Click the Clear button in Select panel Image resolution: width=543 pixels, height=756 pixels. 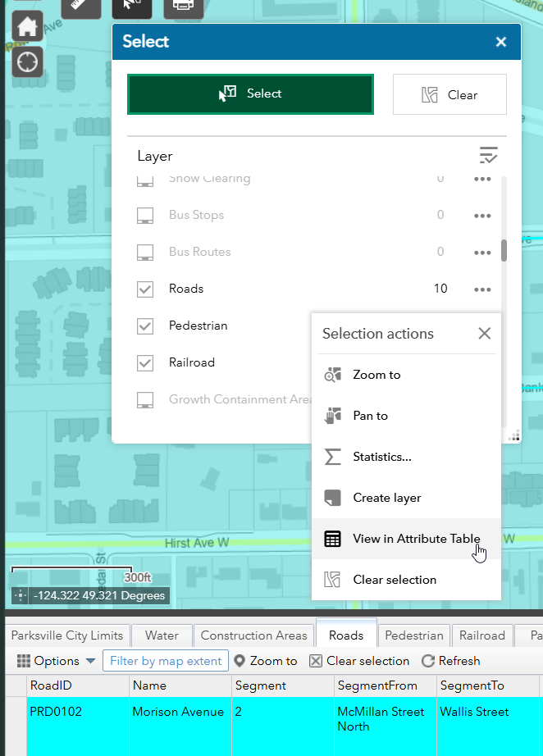pyautogui.click(x=449, y=94)
